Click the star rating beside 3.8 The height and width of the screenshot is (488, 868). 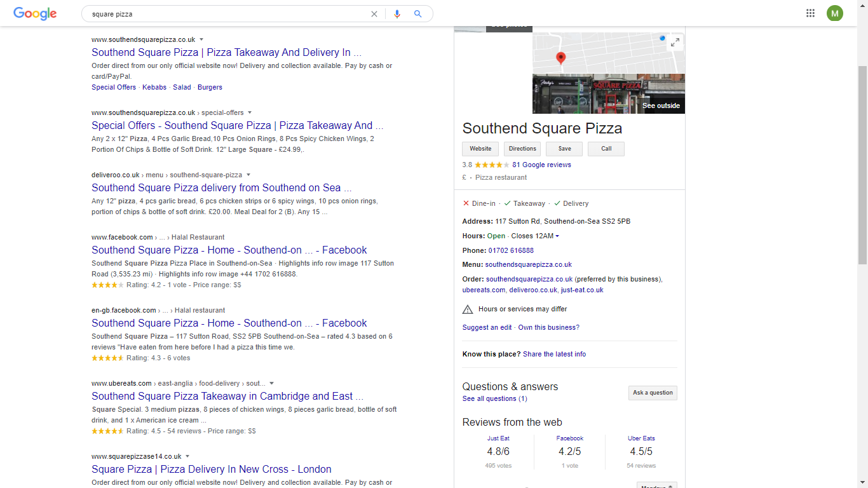click(492, 165)
